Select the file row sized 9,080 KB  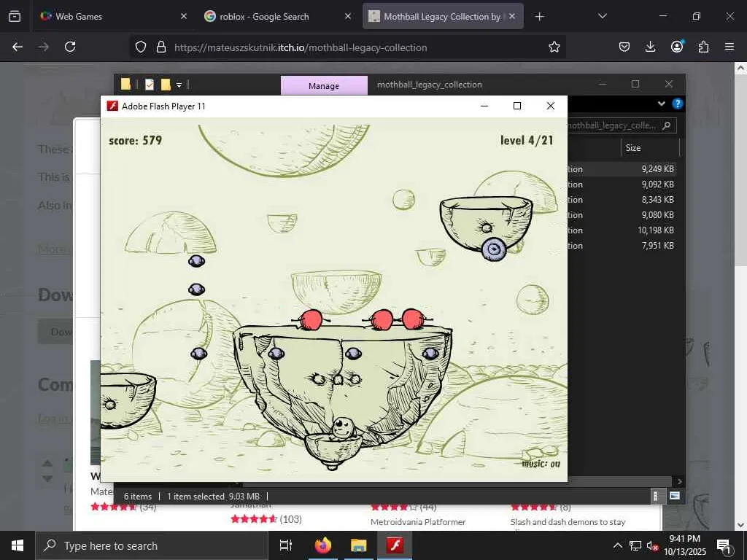coord(623,215)
